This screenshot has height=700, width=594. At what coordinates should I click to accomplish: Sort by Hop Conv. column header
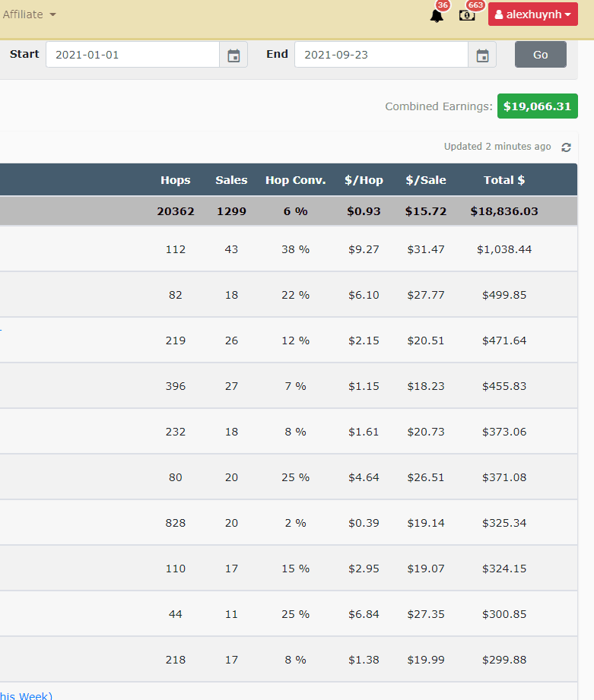296,180
